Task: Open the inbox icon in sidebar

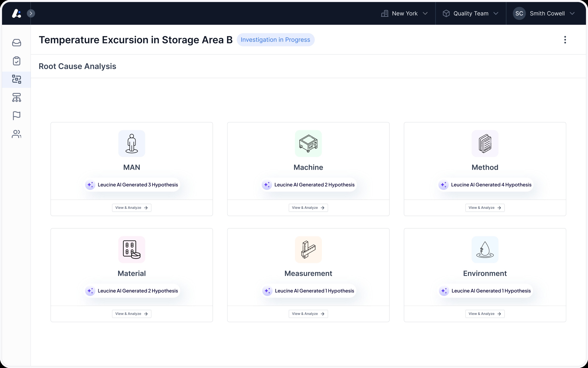Action: point(16,43)
